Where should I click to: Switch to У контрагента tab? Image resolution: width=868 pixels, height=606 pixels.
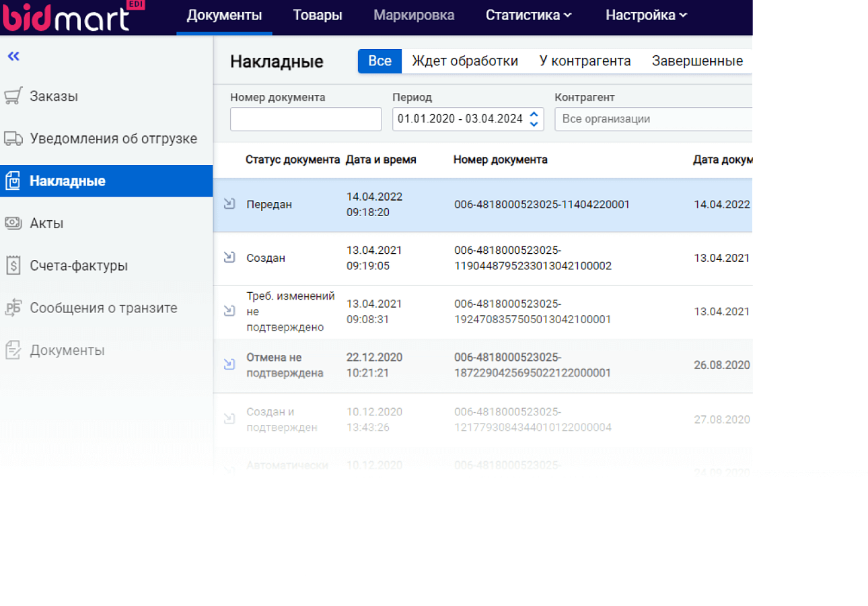tap(585, 61)
